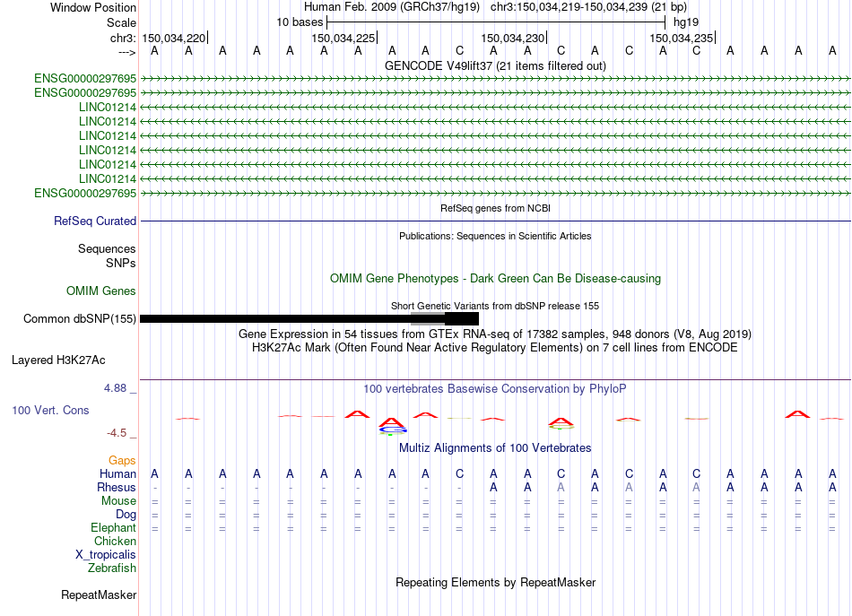
Task: Click the RefSeq Curated blue intron line
Action: tap(495, 221)
